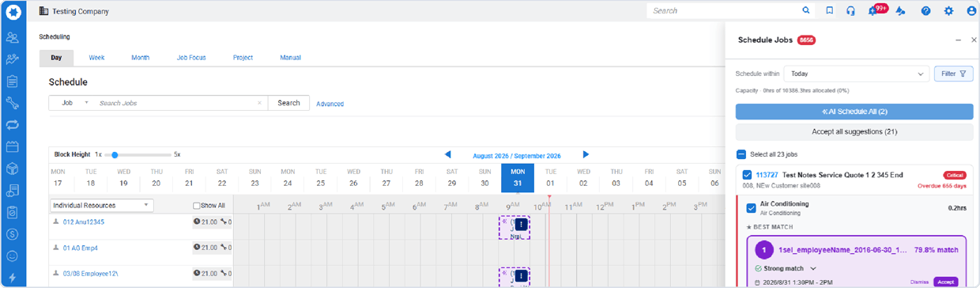
Task: Open the headset support icon
Action: [x=850, y=11]
